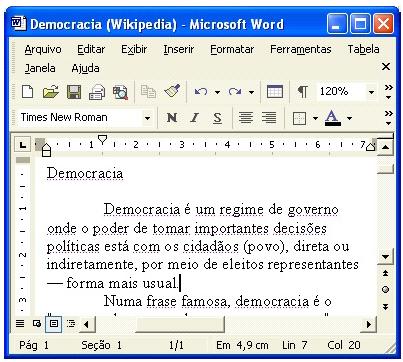Expand formatting toolbar options chevron
Image resolution: width=403 pixels, height=362 pixels.
[x=388, y=117]
